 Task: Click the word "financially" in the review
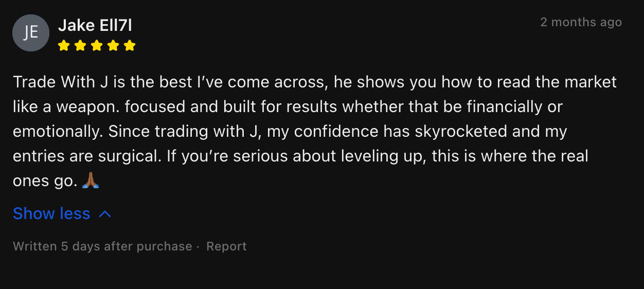tap(503, 107)
